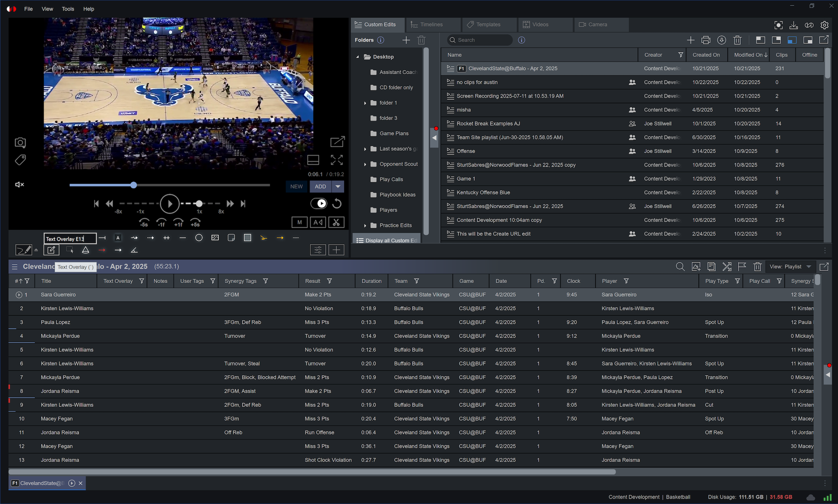This screenshot has width=838, height=504.
Task: Select the spotlight triangle drawing tool
Action: coord(85,250)
